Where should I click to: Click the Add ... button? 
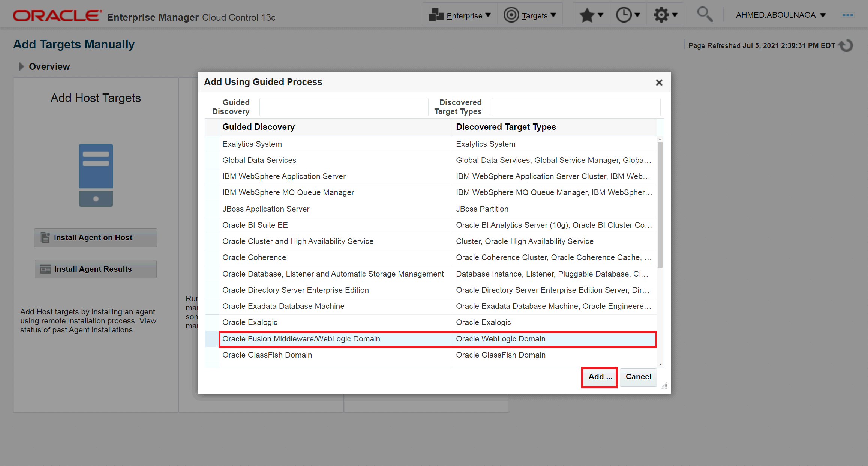[x=599, y=377]
